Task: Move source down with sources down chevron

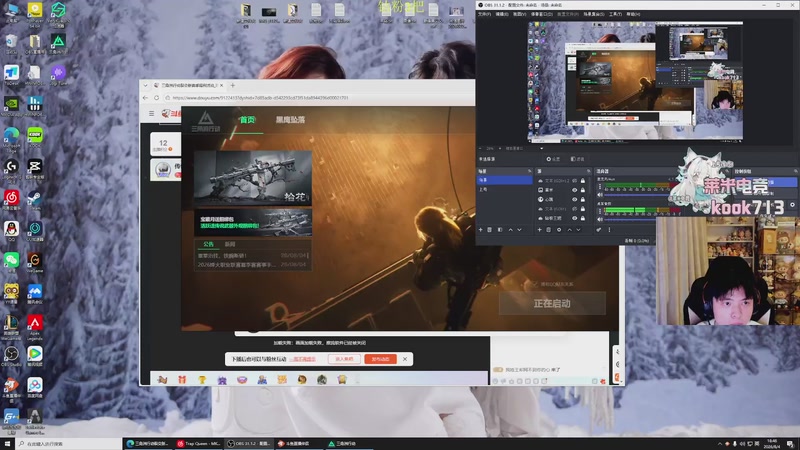Action: pos(579,230)
